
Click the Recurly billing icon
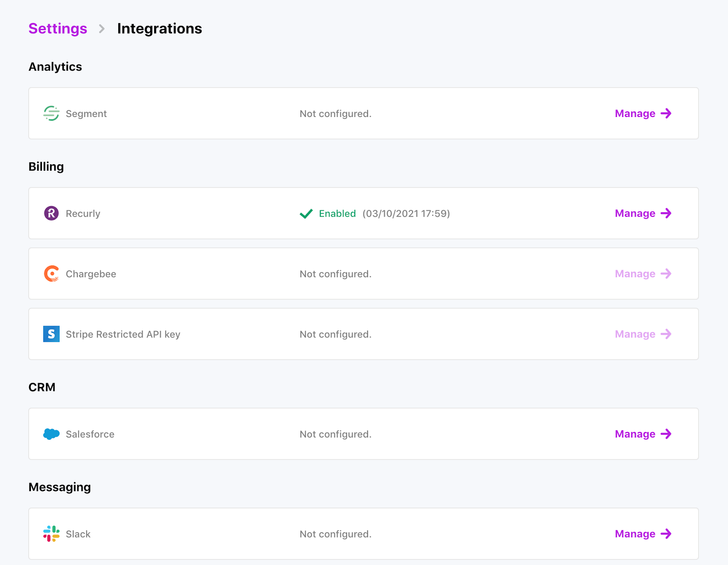pyautogui.click(x=51, y=213)
